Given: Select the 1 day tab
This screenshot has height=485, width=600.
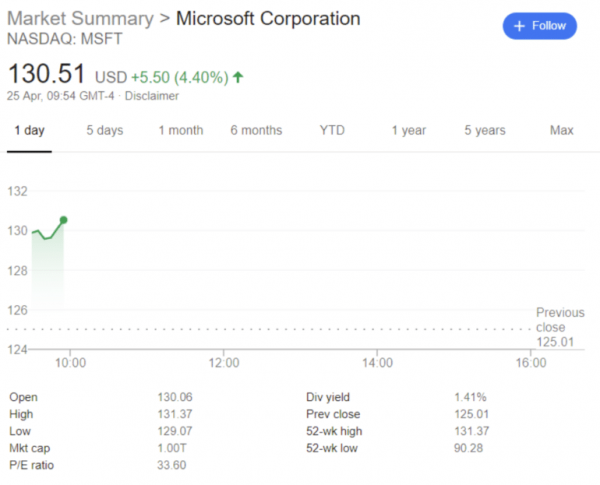Looking at the screenshot, I should [29, 130].
